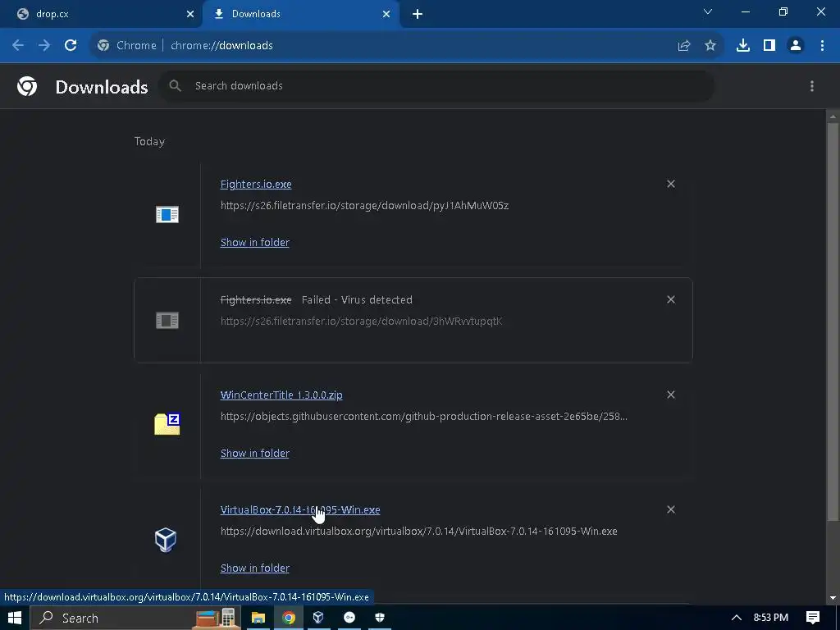
Task: Open File Explorer from taskbar
Action: point(258,618)
